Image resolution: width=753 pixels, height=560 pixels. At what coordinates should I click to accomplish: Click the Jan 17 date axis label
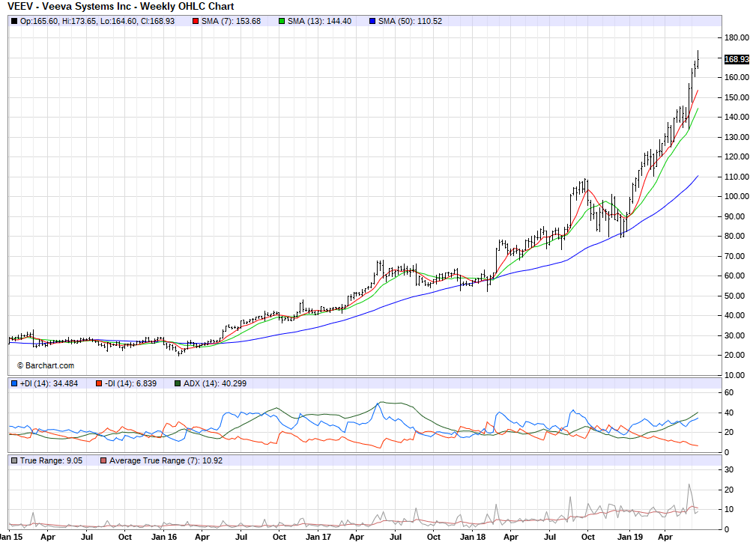[x=318, y=537]
